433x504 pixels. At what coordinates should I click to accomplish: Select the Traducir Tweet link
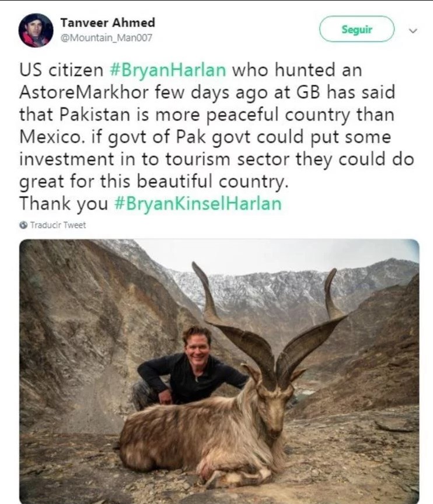(x=58, y=225)
